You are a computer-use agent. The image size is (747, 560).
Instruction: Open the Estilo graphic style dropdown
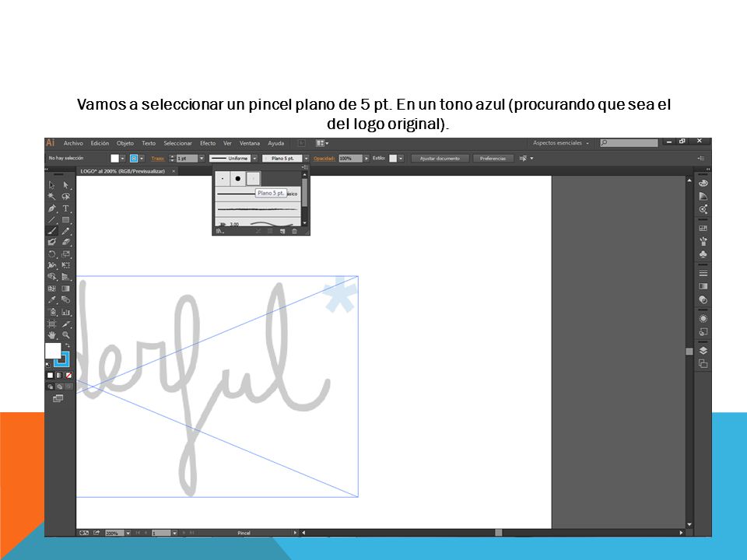click(x=401, y=159)
